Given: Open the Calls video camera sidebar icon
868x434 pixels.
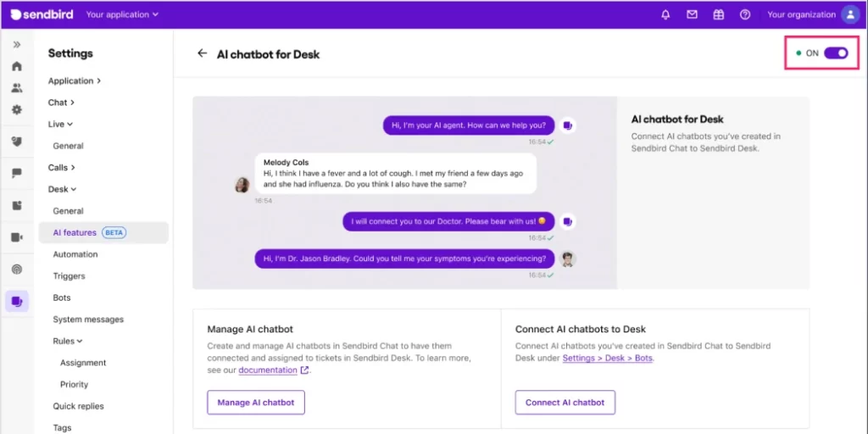Looking at the screenshot, I should (17, 237).
